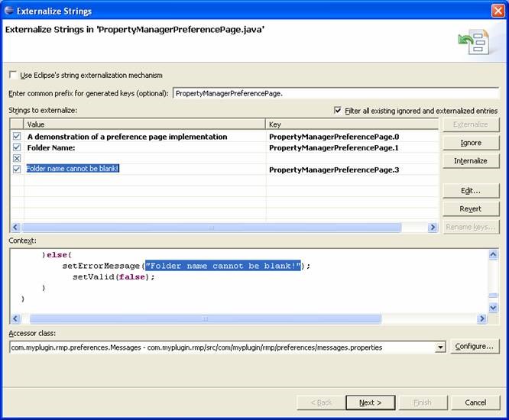Uncheck the 'A demonstration of a preference page' row
Image resolution: width=509 pixels, height=420 pixels.
[17, 137]
